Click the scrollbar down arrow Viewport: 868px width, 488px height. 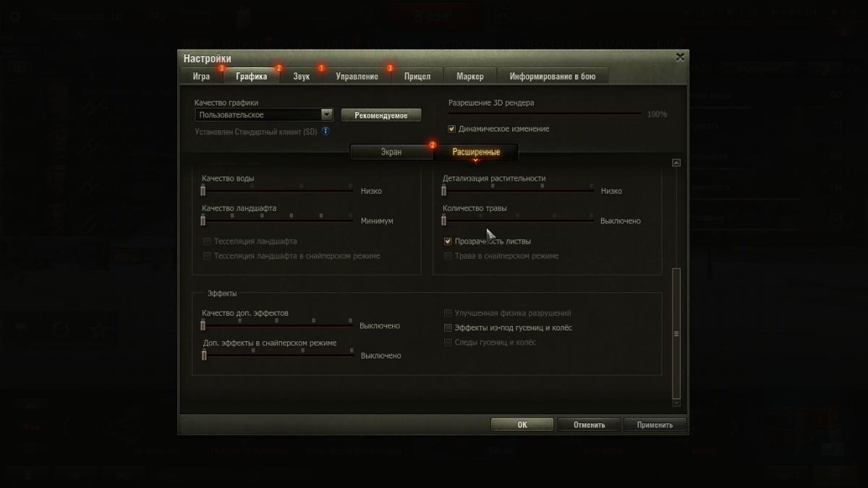coord(676,402)
